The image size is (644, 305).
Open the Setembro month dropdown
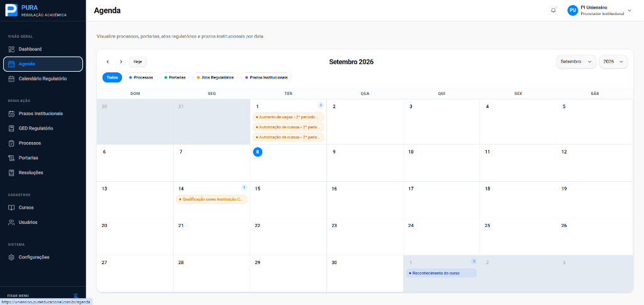pos(576,62)
